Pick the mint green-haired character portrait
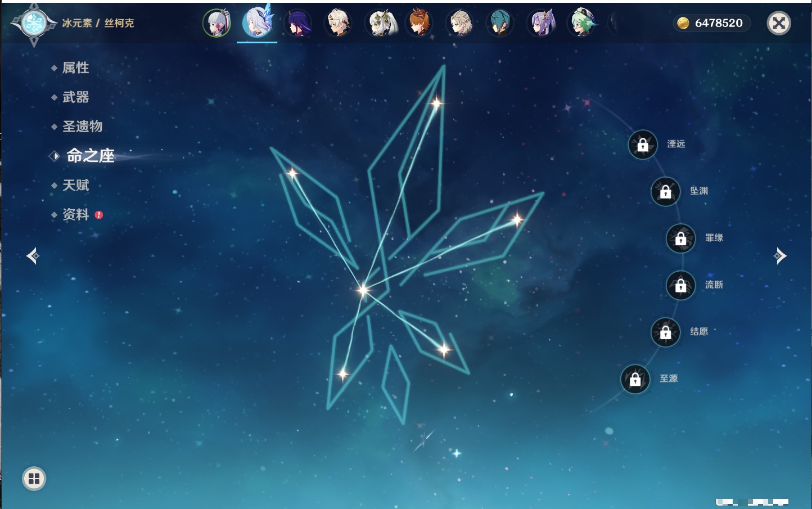The height and width of the screenshot is (509, 812). click(x=581, y=23)
